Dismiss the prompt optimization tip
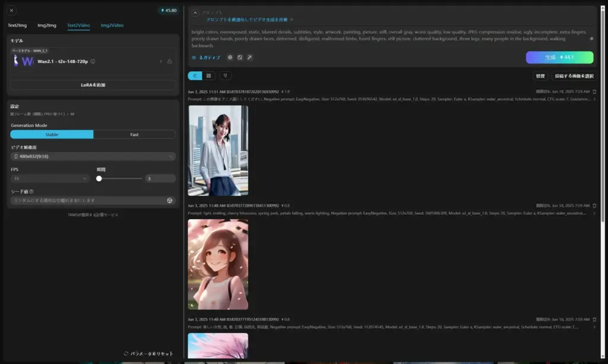Viewport: 608px width, 364px height. 292,20
